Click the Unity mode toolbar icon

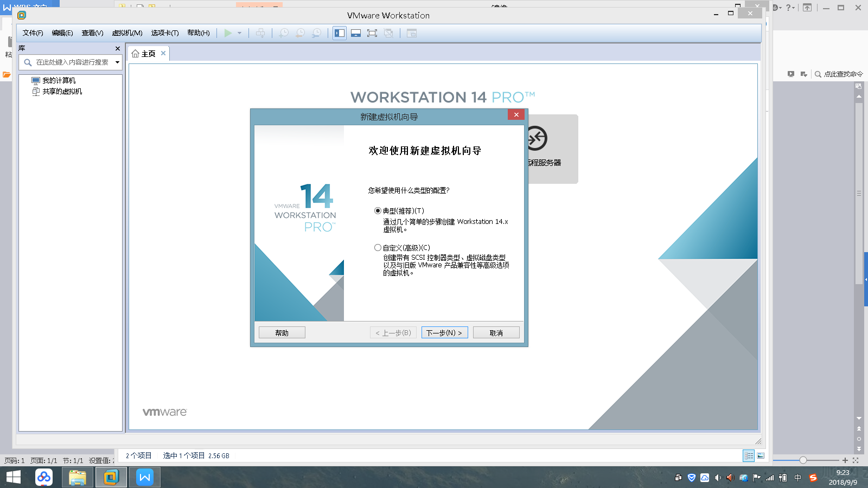(388, 33)
